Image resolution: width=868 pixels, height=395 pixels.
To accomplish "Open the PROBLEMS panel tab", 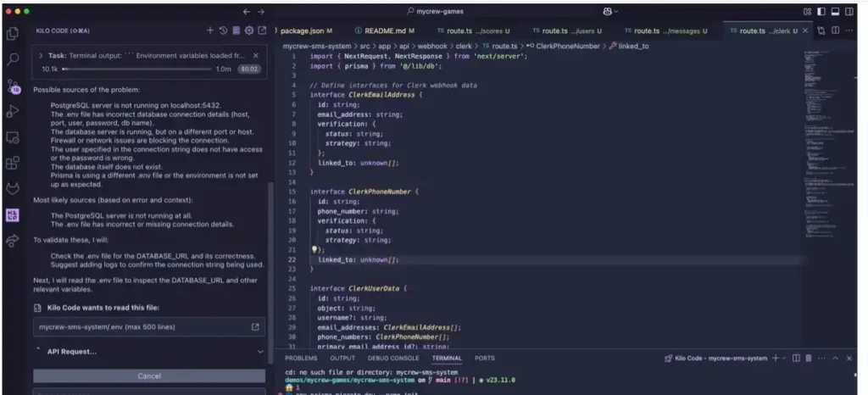I will [x=301, y=358].
